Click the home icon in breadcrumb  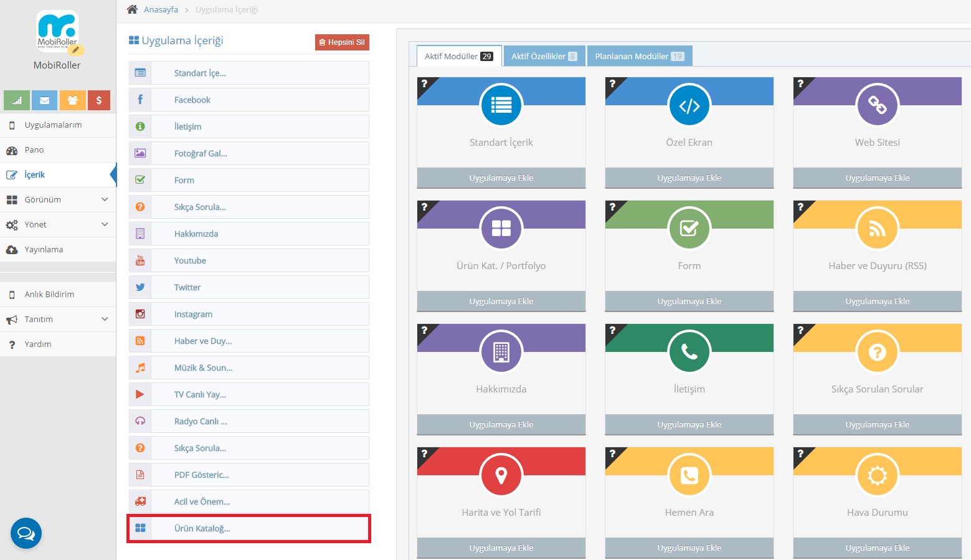pos(132,9)
